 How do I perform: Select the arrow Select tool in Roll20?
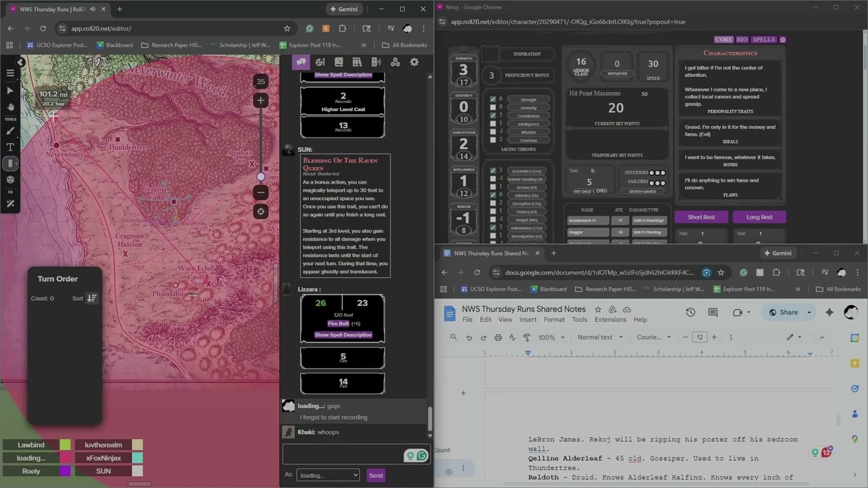pos(10,90)
